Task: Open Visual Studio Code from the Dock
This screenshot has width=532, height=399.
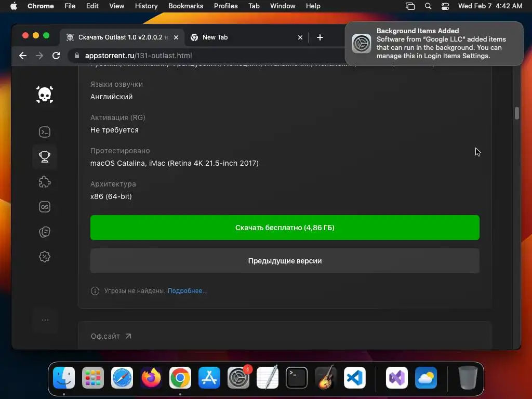Action: [354, 378]
